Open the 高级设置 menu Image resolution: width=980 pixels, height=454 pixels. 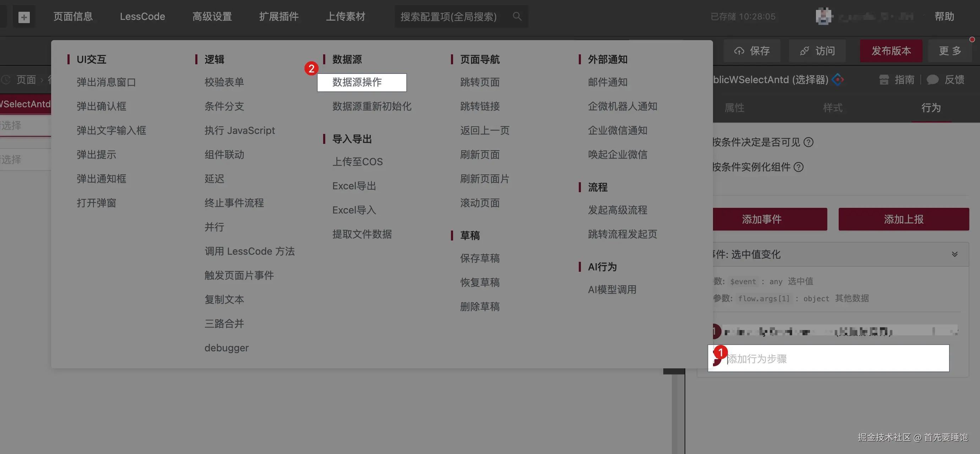coord(212,16)
